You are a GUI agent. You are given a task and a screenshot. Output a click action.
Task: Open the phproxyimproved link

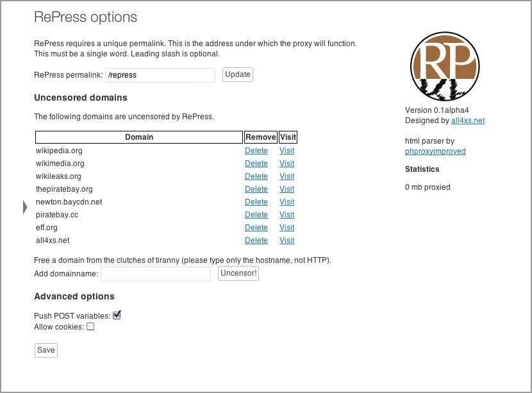pyautogui.click(x=435, y=151)
